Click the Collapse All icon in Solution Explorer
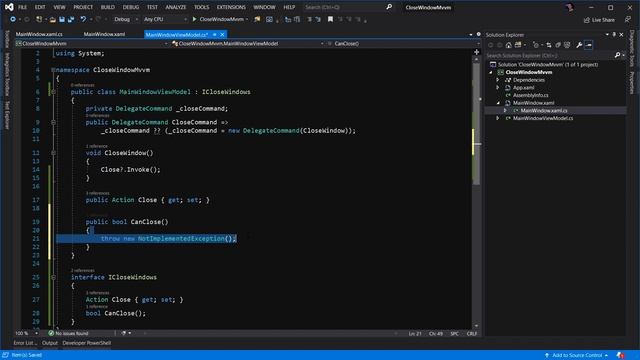The image size is (640, 360). 558,45
